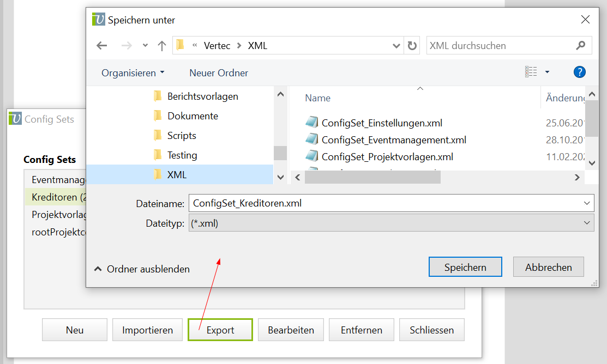Click the view layout icon
The width and height of the screenshot is (607, 364).
(531, 72)
